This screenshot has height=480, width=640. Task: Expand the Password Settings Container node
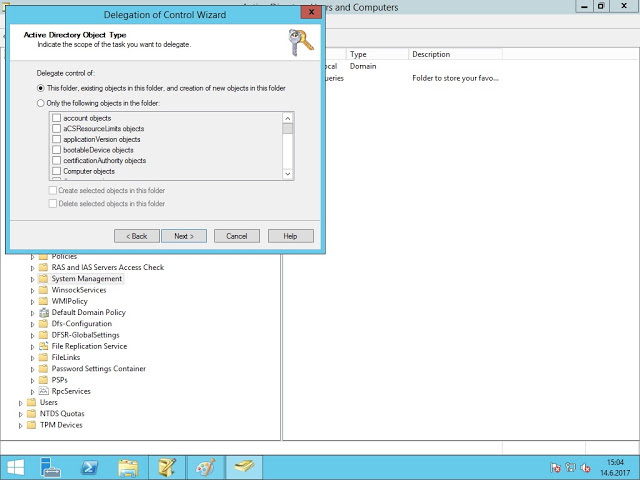coord(32,369)
